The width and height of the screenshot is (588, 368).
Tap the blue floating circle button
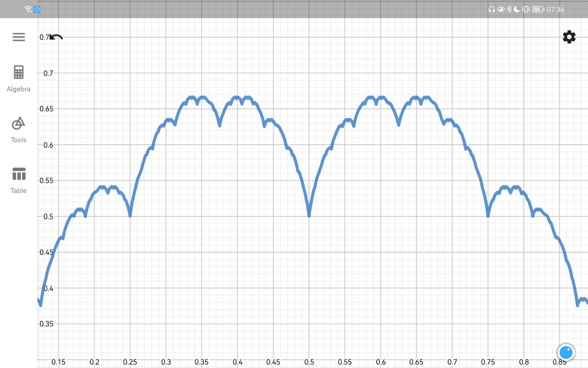pyautogui.click(x=566, y=352)
